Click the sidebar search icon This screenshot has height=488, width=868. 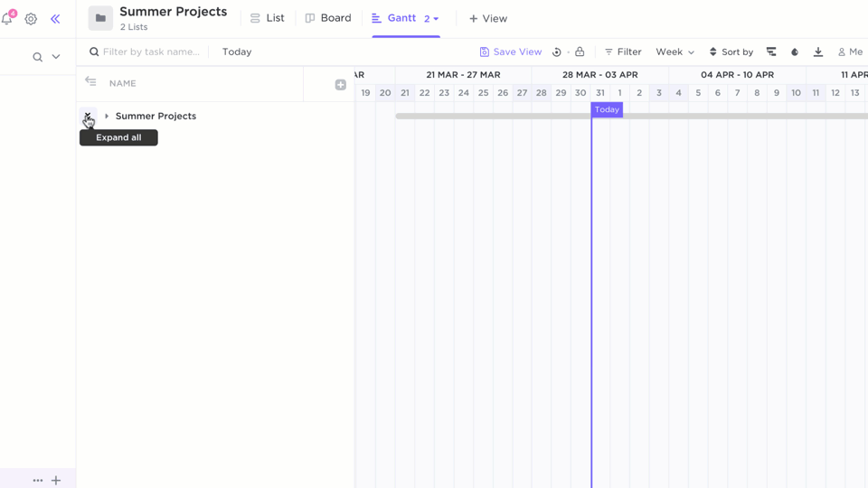tap(37, 57)
